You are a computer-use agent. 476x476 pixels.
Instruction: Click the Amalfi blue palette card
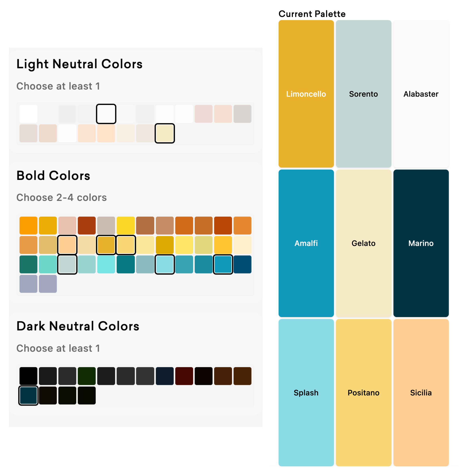[306, 243]
